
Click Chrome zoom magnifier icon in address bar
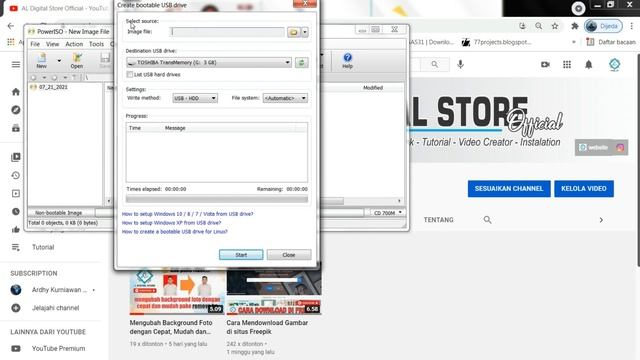coord(539,26)
